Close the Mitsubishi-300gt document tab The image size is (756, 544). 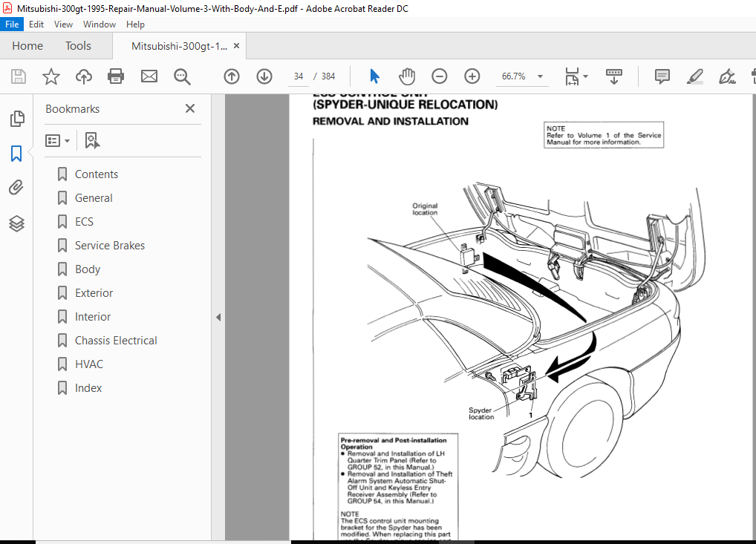[x=236, y=46]
